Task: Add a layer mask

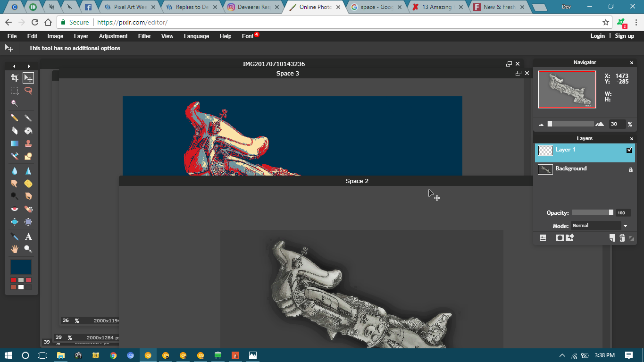Action: (x=560, y=238)
